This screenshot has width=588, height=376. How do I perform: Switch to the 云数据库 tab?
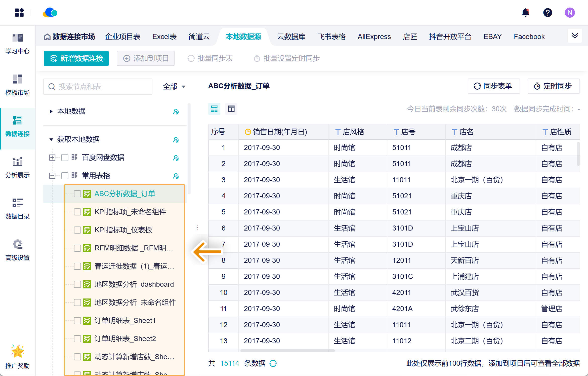(291, 37)
